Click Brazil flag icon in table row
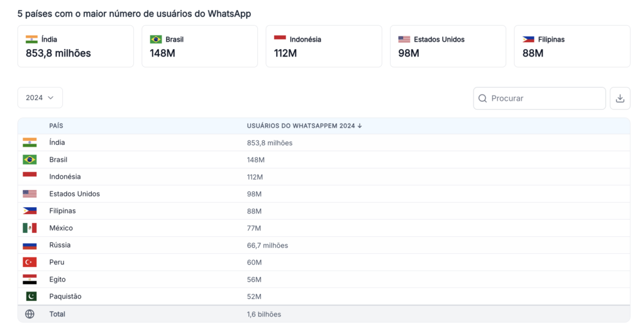Viewport: 644px width, 328px height. coord(30,159)
